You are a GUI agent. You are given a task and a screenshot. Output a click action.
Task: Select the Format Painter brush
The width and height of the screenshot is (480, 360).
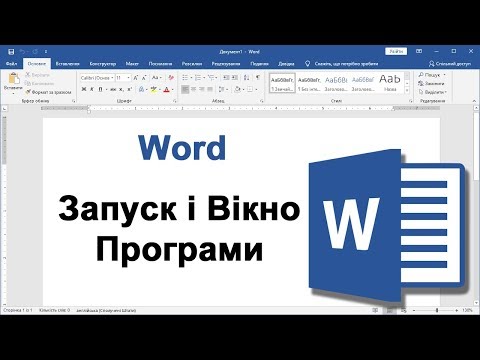(x=28, y=92)
